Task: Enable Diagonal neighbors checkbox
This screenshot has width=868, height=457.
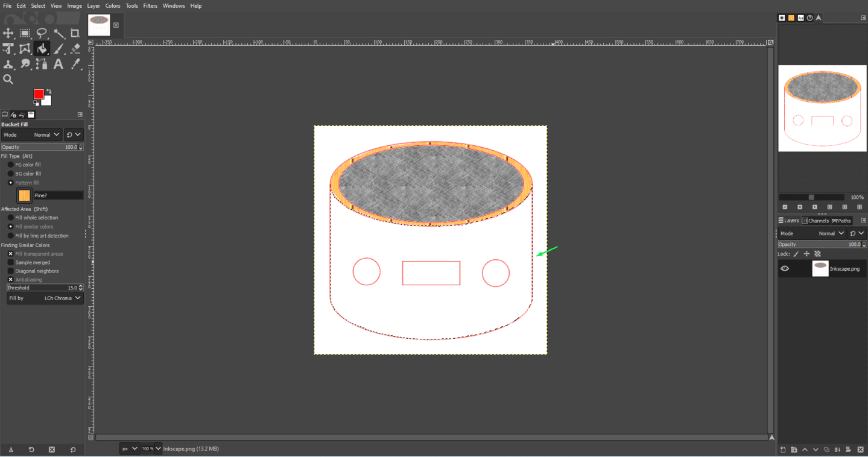Action: click(10, 271)
